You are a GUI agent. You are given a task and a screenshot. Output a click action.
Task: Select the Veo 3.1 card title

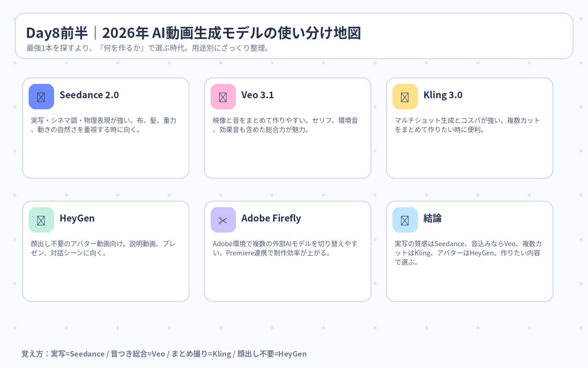coord(258,95)
